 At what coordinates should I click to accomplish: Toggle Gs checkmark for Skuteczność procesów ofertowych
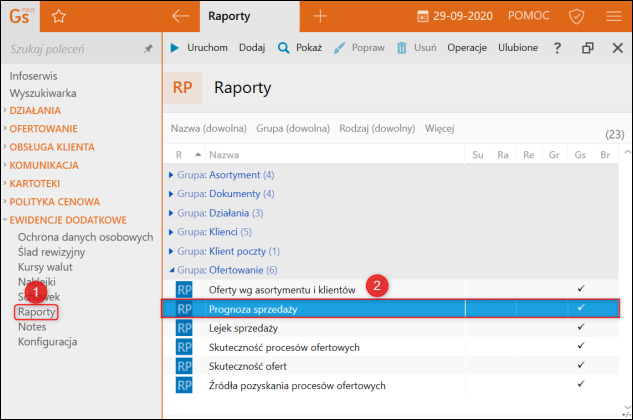581,345
